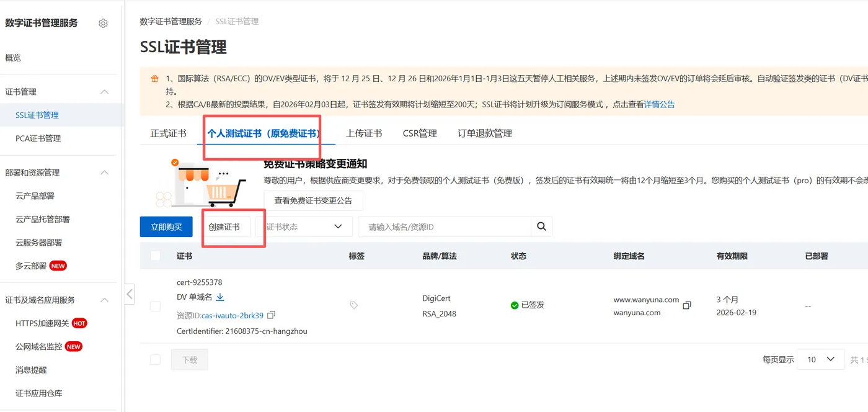Click the HOT badge next to HTTPS加速网关
The image size is (868, 412).
point(79,323)
